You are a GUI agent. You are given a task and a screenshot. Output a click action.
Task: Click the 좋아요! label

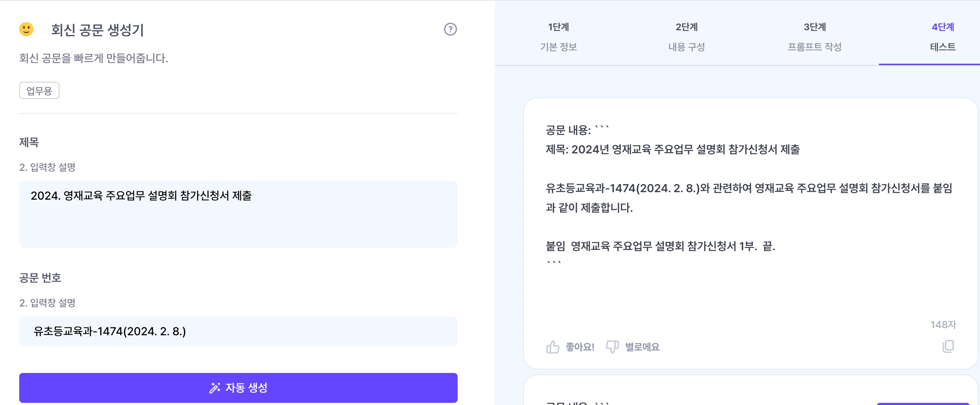pyautogui.click(x=580, y=347)
